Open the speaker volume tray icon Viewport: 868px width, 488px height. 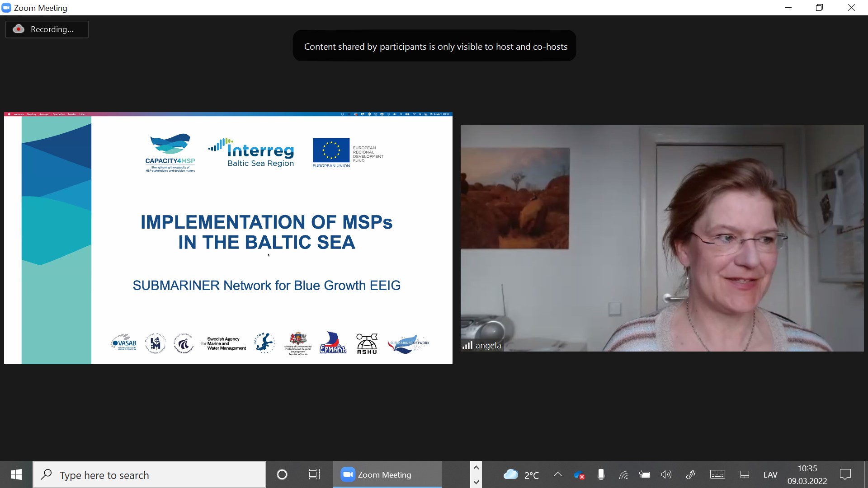pos(666,474)
